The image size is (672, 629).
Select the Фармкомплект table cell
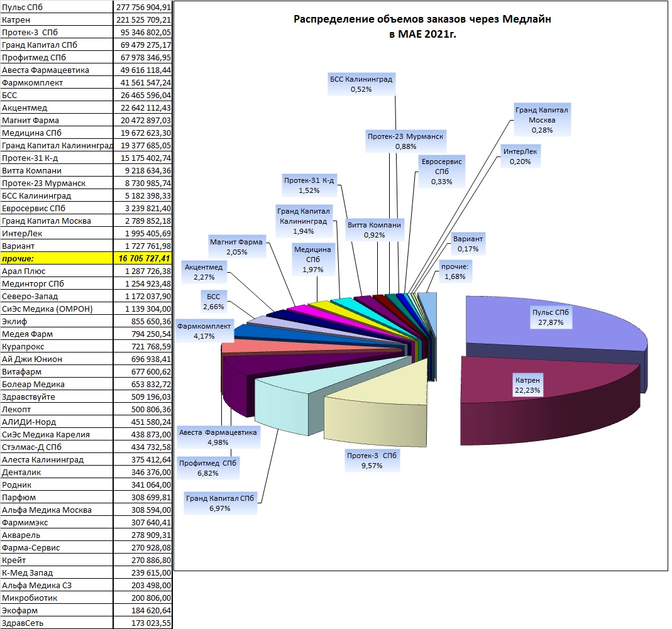pyautogui.click(x=57, y=82)
